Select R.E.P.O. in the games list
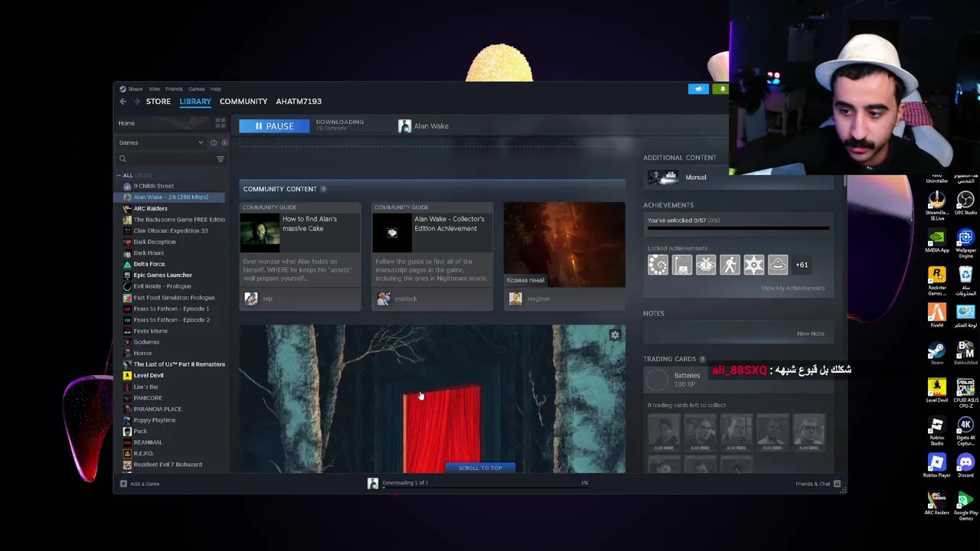The height and width of the screenshot is (551, 980). click(x=143, y=454)
